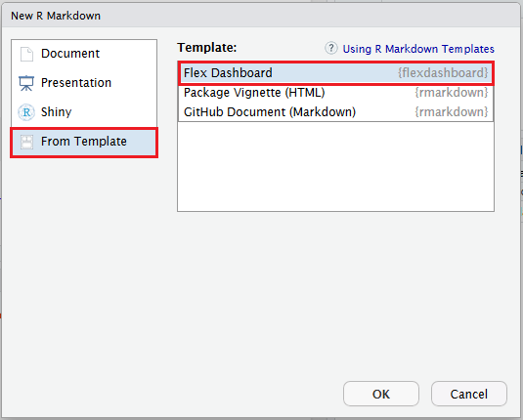Click the New R Markdown title bar

tap(261, 16)
